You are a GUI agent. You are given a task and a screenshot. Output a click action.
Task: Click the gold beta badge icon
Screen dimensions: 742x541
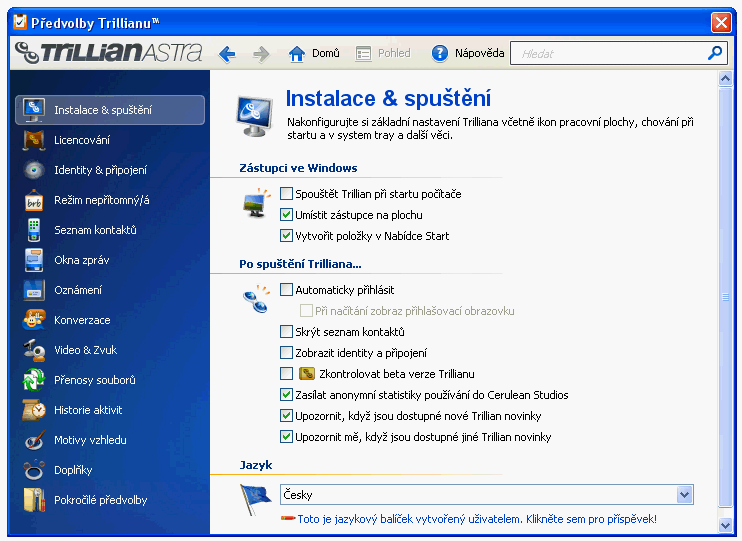[307, 374]
